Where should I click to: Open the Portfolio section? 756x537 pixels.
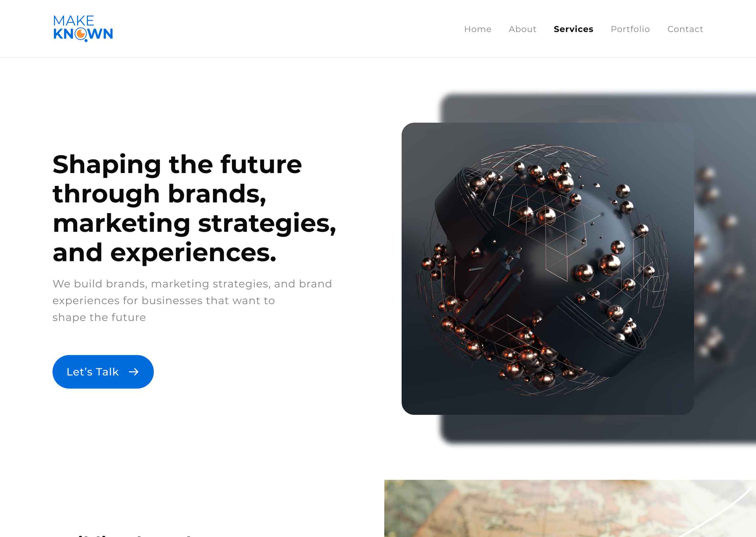pos(630,29)
